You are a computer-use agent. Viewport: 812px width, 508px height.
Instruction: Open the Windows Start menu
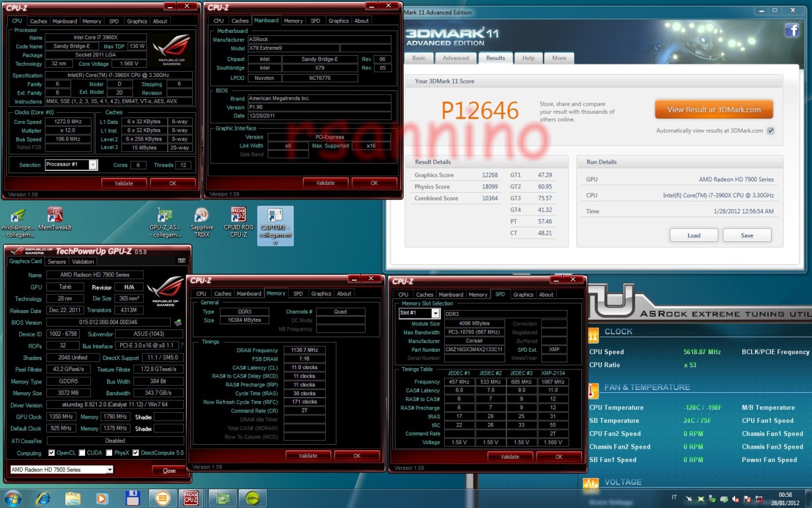tap(12, 499)
